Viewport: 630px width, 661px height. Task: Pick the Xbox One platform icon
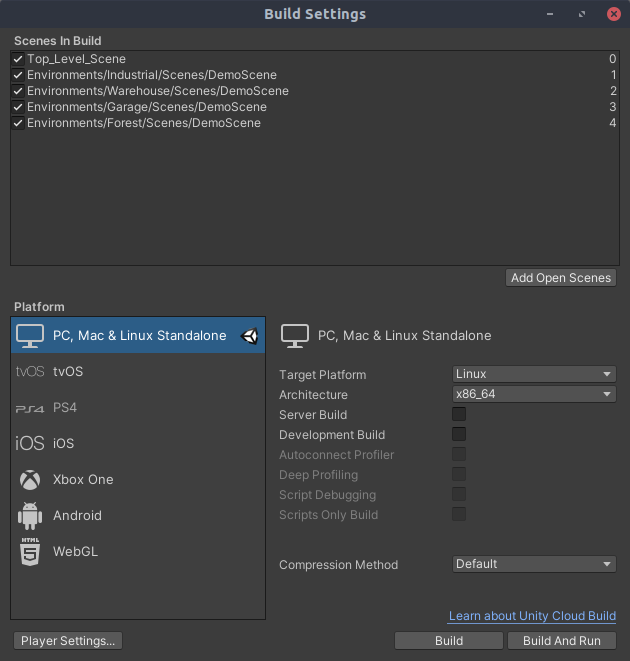tap(30, 480)
